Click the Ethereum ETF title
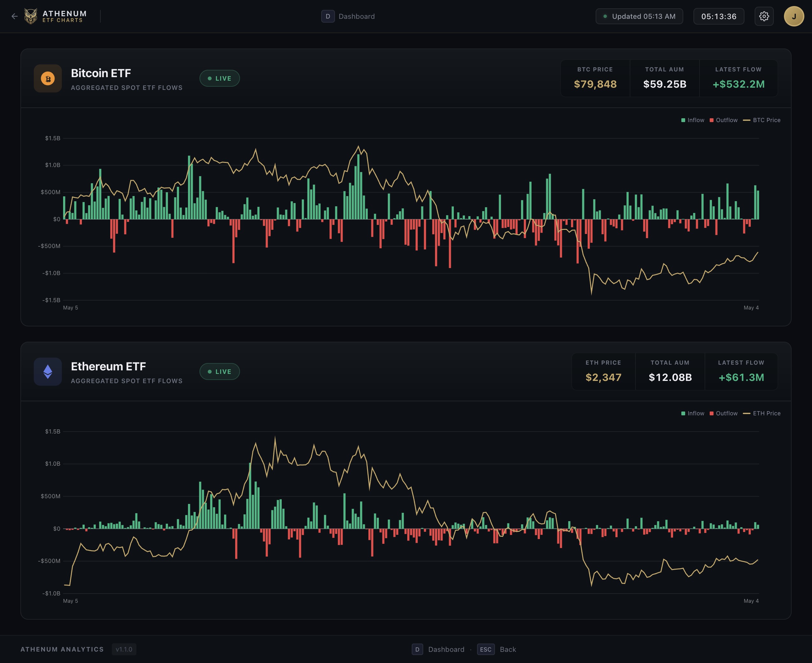812x663 pixels. [x=108, y=366]
